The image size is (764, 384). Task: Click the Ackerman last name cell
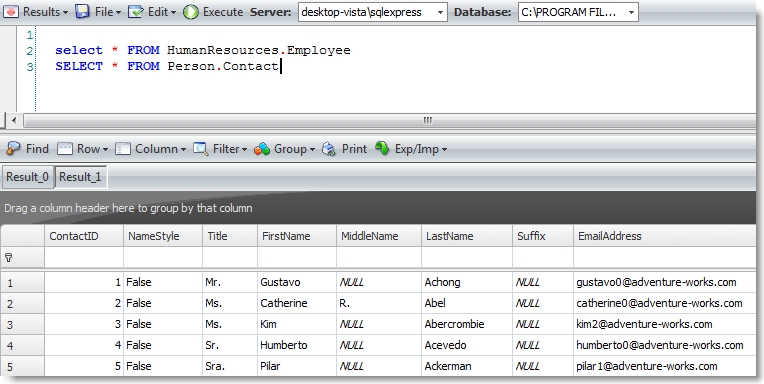click(467, 366)
